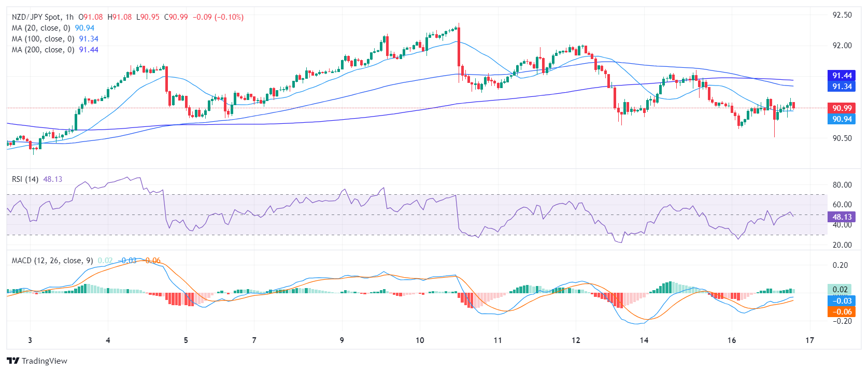Click date 14 on the time axis
This screenshot has height=372, width=868.
click(644, 340)
